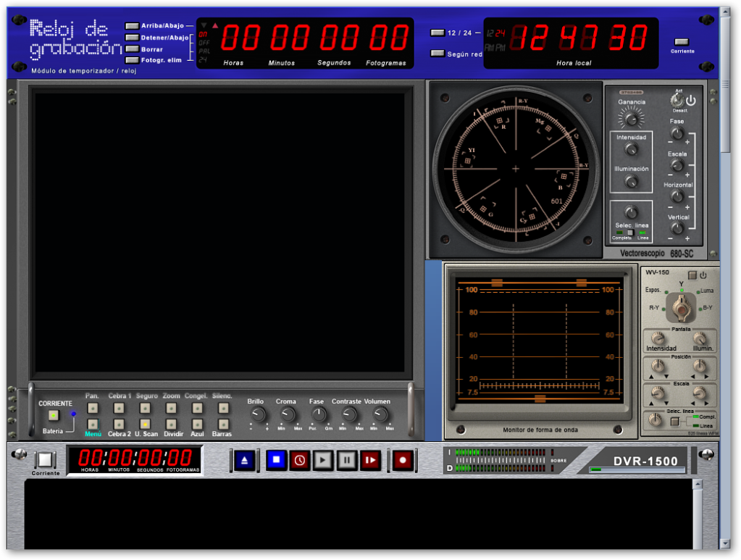Click the Borrar button on recording clock
This screenshot has height=560, width=741.
tap(132, 49)
